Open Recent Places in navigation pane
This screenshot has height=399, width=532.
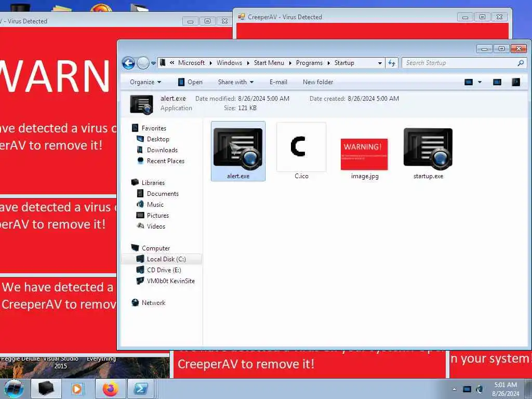(x=166, y=161)
